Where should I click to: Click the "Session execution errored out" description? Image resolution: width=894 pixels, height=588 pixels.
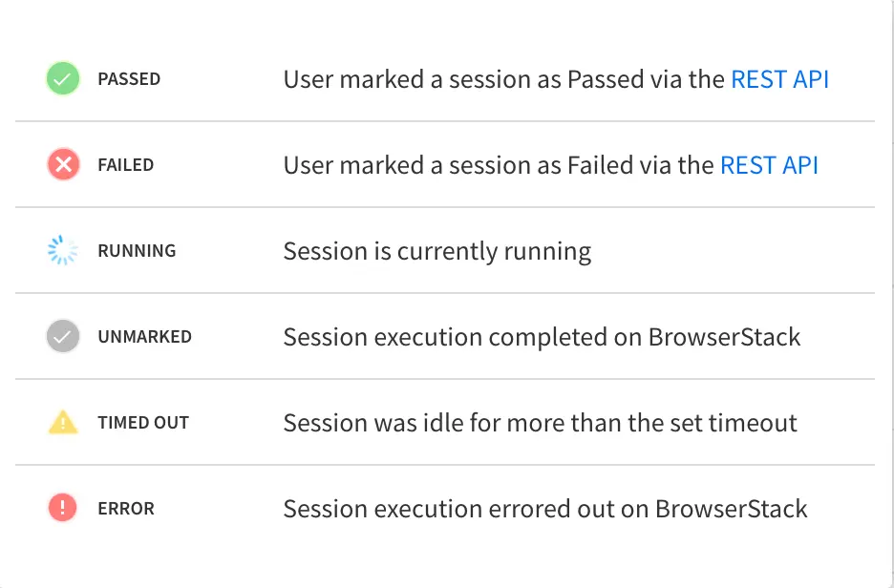544,509
